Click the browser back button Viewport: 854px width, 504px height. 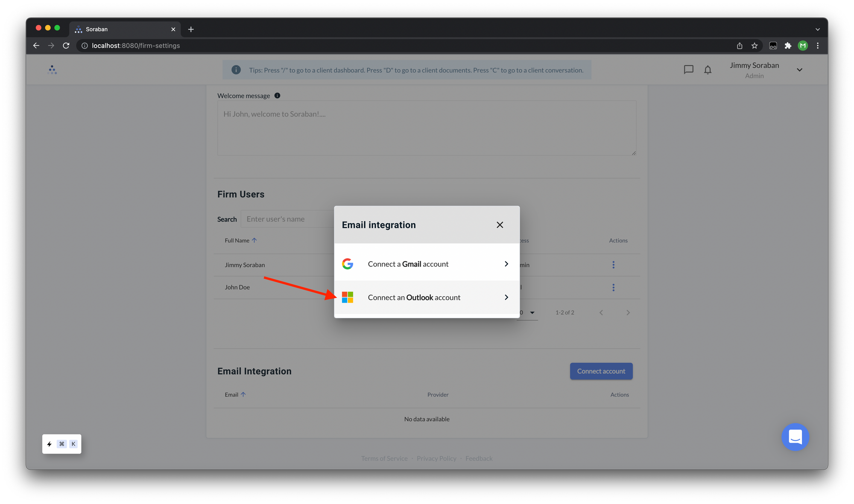[x=36, y=46]
